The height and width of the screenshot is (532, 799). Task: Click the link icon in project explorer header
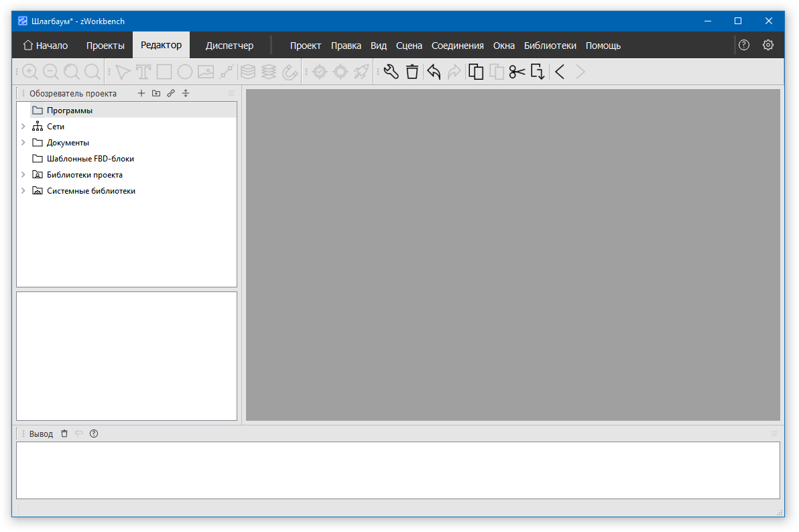click(x=171, y=94)
